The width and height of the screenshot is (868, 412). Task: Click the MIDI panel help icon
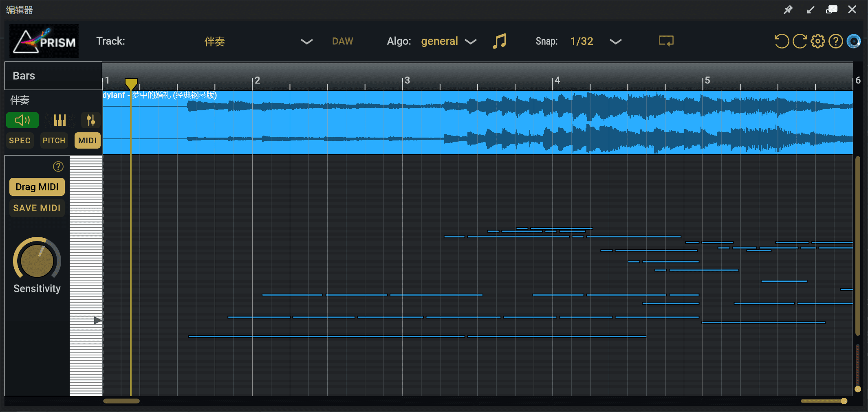pyautogui.click(x=58, y=167)
